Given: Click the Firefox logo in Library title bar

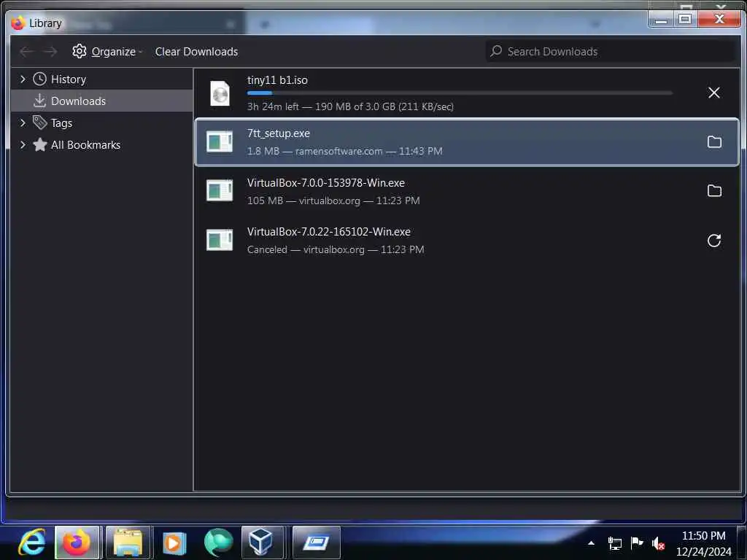Looking at the screenshot, I should (18, 23).
